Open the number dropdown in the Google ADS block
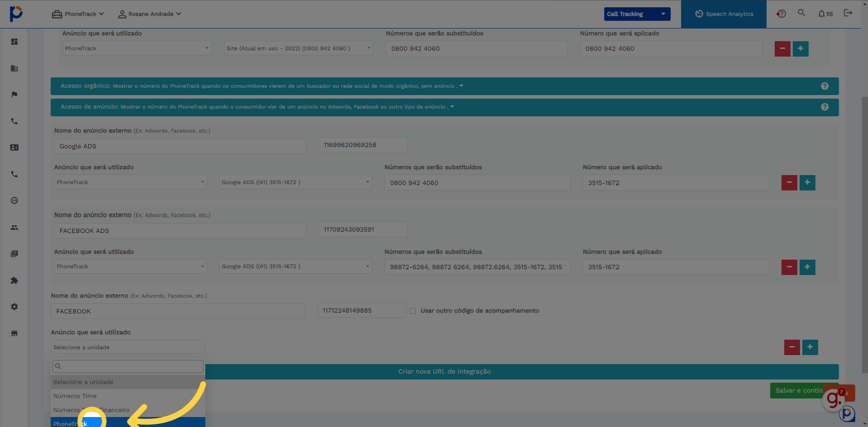 296,182
